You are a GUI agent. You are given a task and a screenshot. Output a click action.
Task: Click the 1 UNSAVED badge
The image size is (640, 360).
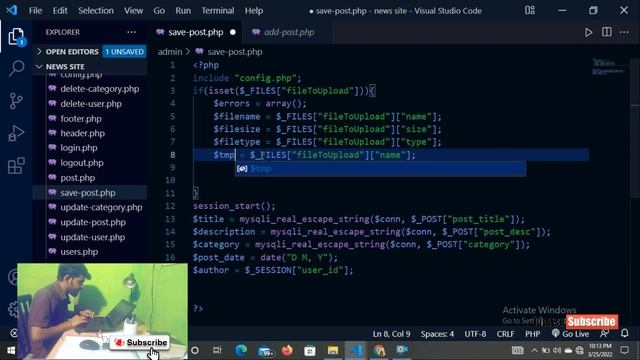tap(124, 52)
